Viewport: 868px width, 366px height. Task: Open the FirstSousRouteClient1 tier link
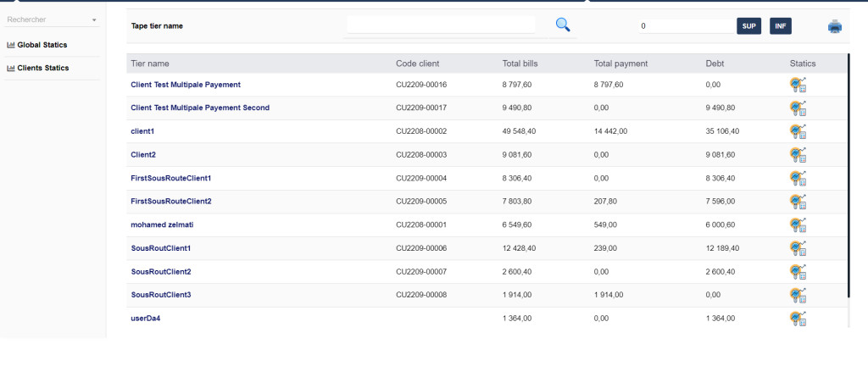click(170, 178)
